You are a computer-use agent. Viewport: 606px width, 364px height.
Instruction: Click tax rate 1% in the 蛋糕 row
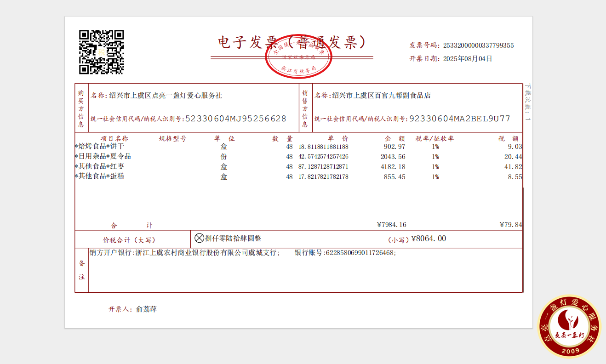(x=435, y=177)
